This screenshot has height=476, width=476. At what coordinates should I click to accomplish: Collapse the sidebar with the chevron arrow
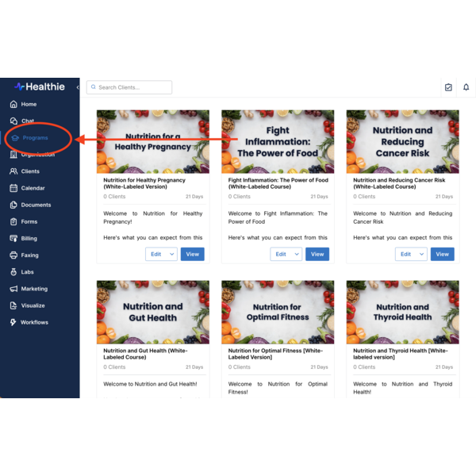[x=77, y=87]
